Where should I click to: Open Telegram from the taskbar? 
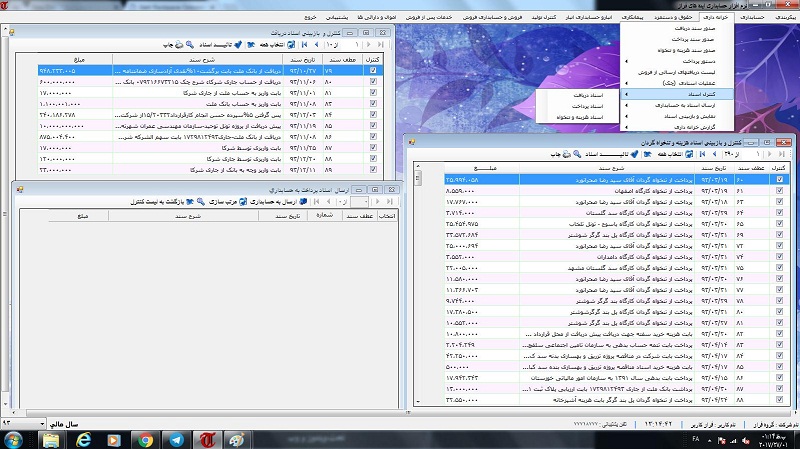click(x=177, y=439)
